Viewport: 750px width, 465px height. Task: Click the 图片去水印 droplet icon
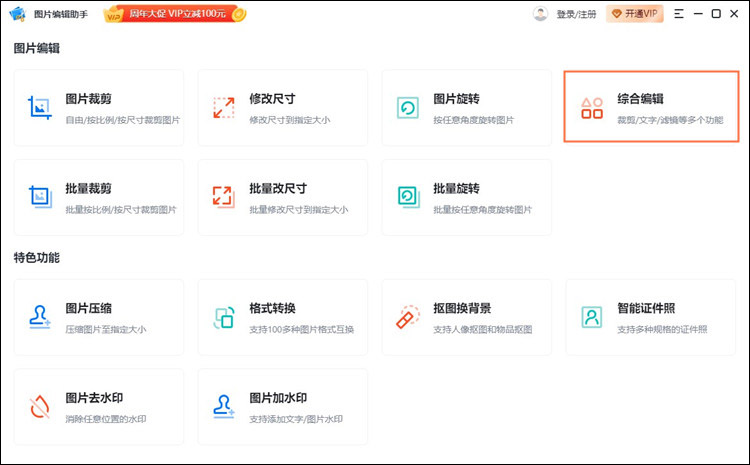pyautogui.click(x=40, y=407)
